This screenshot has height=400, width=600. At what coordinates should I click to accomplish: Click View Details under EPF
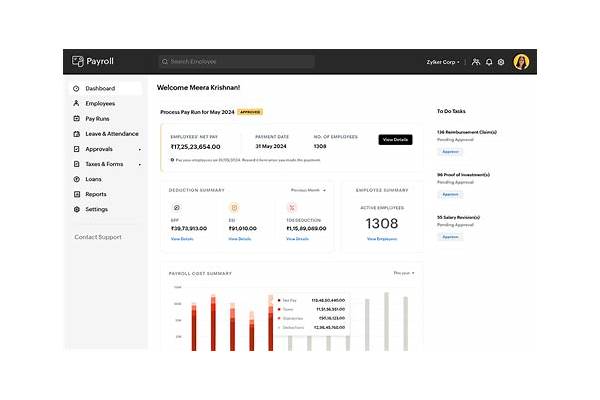(x=182, y=239)
